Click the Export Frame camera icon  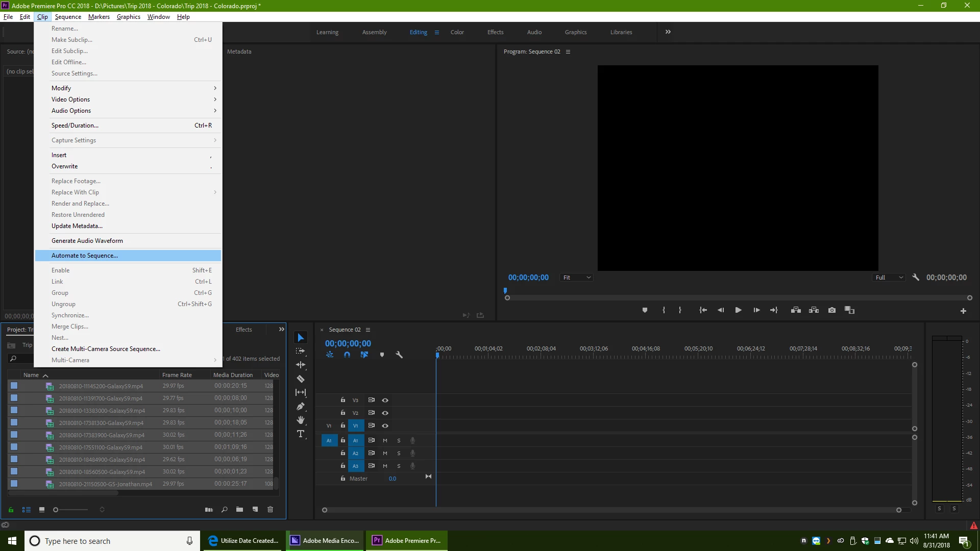coord(832,310)
